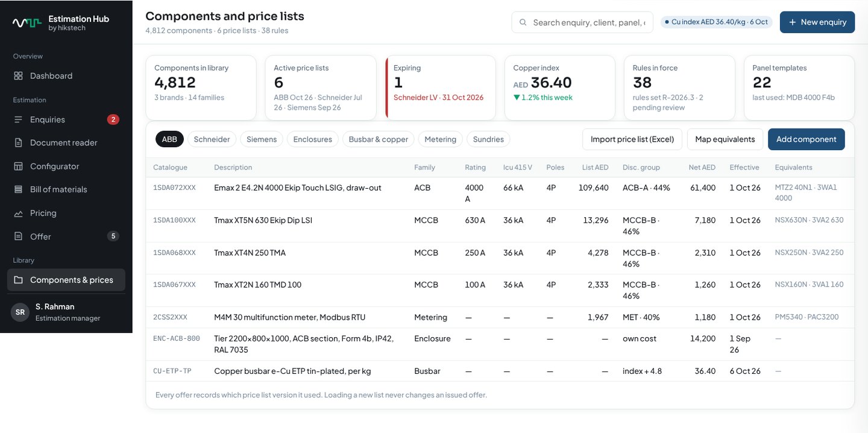Go to Document reader
The width and height of the screenshot is (868, 433).
pos(66,143)
